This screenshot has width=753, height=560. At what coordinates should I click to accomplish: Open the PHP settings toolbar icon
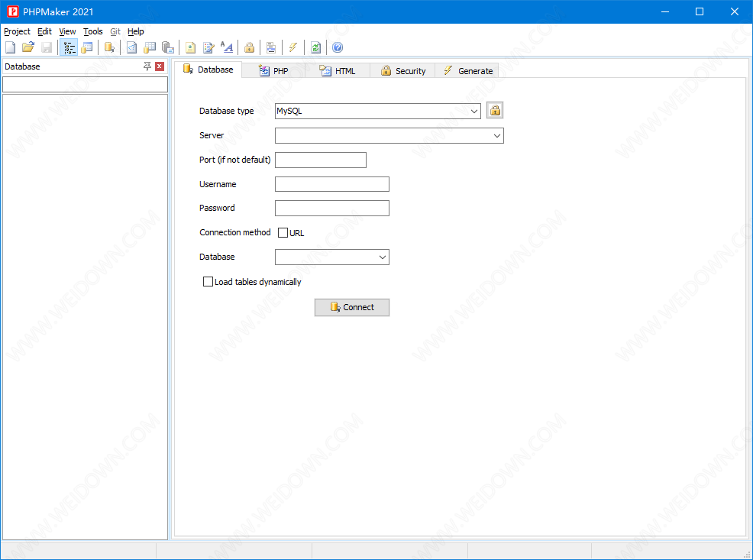[x=131, y=47]
